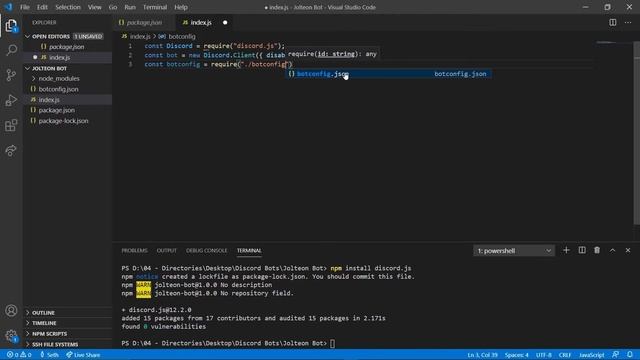Switch to the Problems panel tab

click(134, 250)
